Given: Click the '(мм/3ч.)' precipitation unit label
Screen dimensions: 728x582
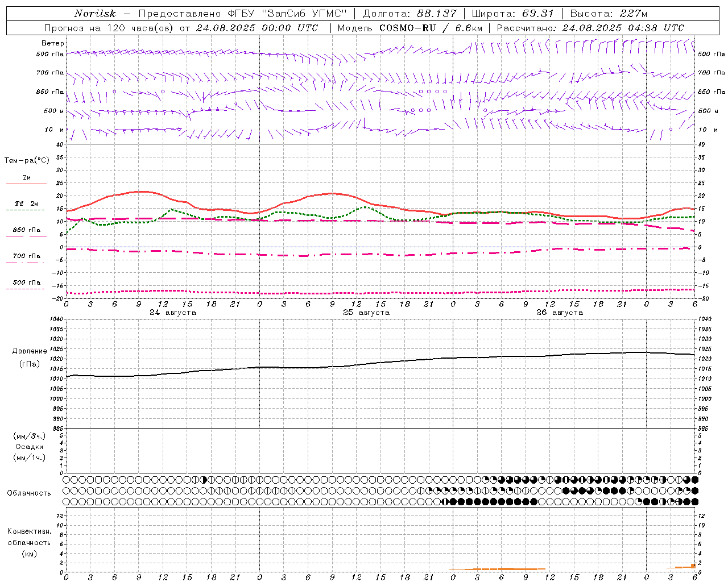Looking at the screenshot, I should (x=30, y=436).
